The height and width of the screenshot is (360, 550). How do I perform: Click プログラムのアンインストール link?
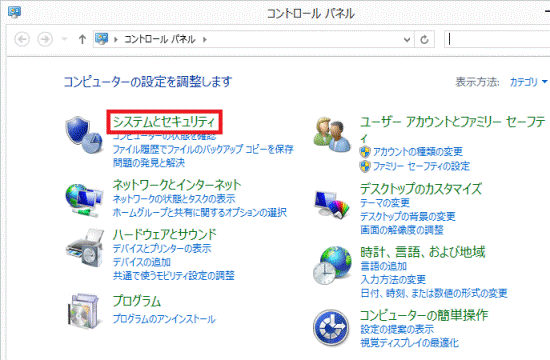point(164,319)
